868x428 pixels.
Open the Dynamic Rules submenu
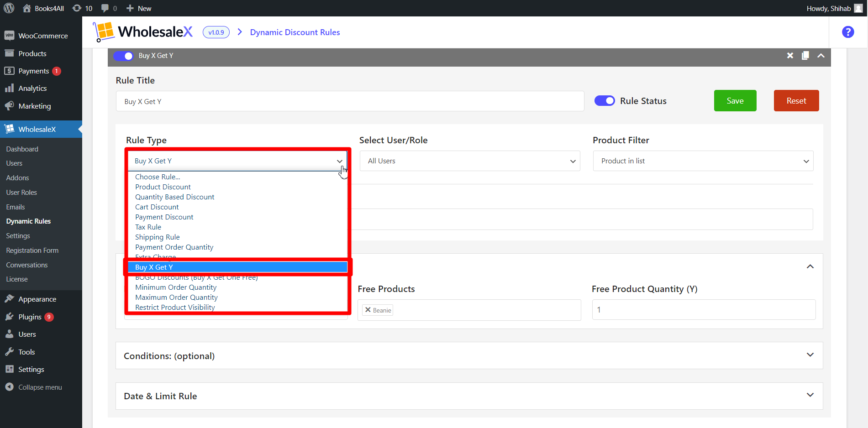click(x=28, y=221)
